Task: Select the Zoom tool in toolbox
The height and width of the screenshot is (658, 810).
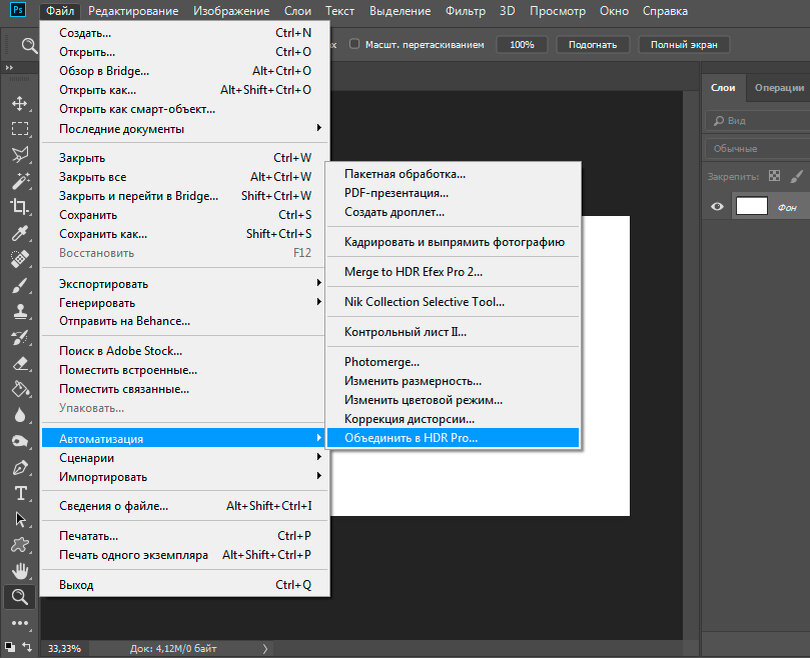Action: pyautogui.click(x=20, y=597)
